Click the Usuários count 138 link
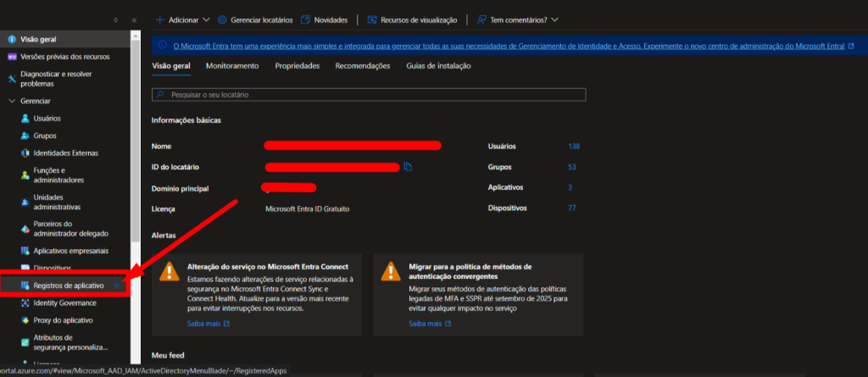The height and width of the screenshot is (377, 868). [574, 147]
